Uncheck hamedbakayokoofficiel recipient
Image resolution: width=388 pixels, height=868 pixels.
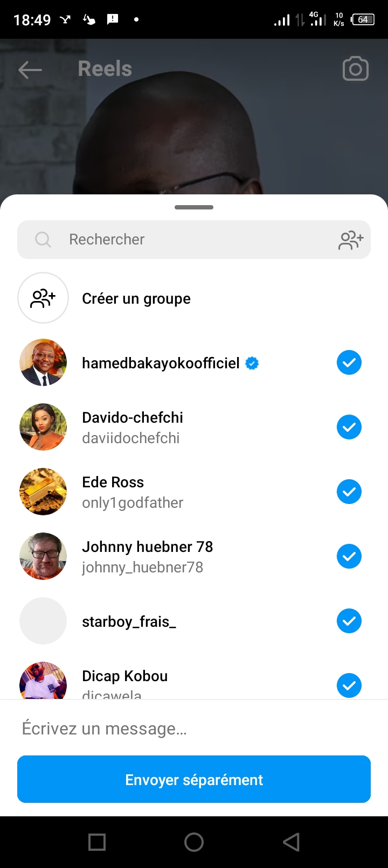tap(349, 362)
